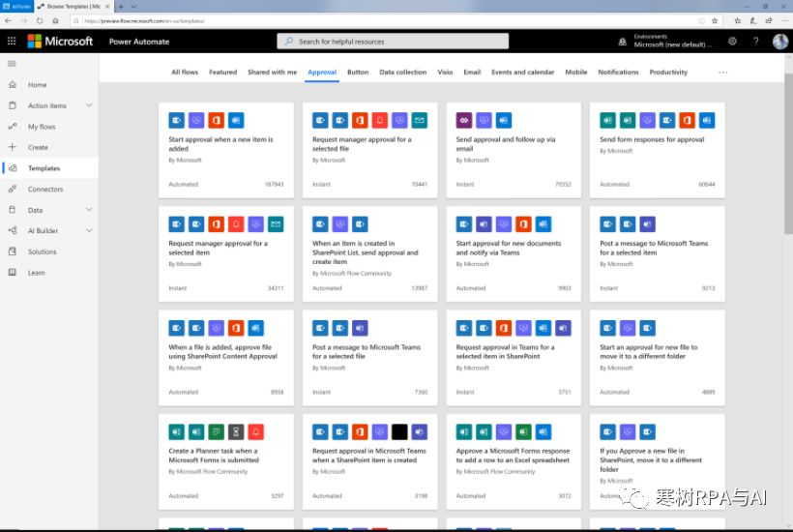Open 'Request manager approval for a selected file' template
This screenshot has width=793, height=532.
[x=369, y=150]
